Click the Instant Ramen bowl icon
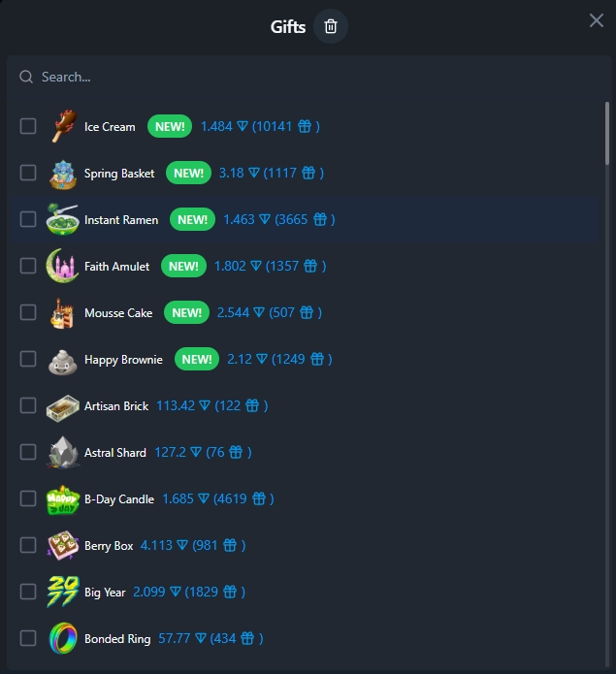The height and width of the screenshot is (674, 616). point(63,219)
